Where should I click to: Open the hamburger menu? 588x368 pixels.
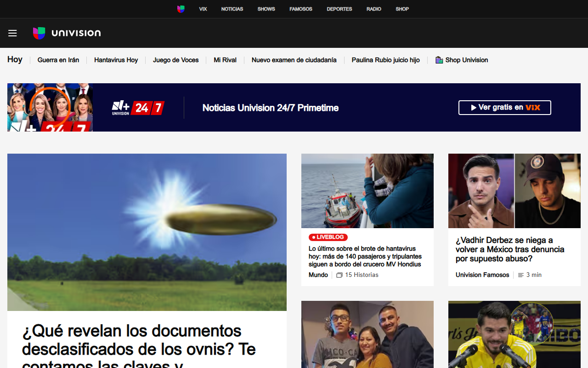[x=12, y=33]
